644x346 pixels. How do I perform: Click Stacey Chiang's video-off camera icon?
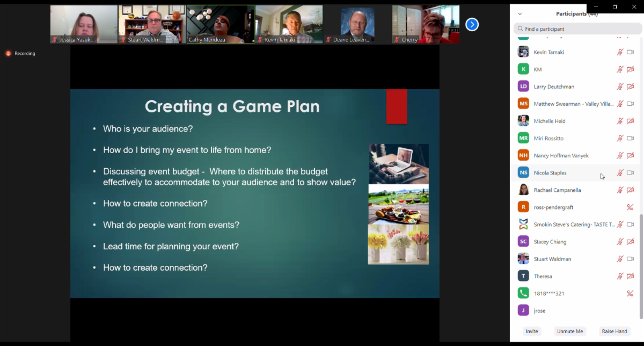tap(631, 241)
